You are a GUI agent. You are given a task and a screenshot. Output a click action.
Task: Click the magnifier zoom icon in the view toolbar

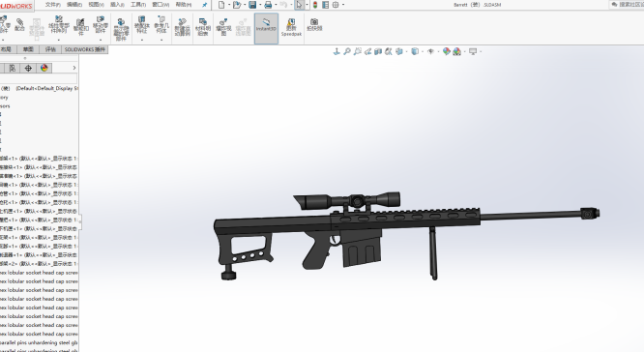[347, 51]
